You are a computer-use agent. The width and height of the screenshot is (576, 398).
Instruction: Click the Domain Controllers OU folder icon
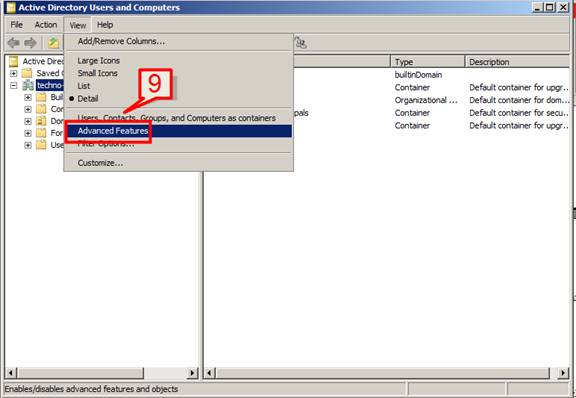[41, 121]
